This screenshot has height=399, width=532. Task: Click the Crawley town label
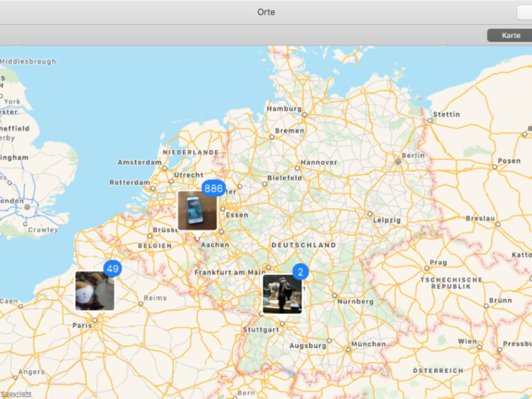pos(43,229)
